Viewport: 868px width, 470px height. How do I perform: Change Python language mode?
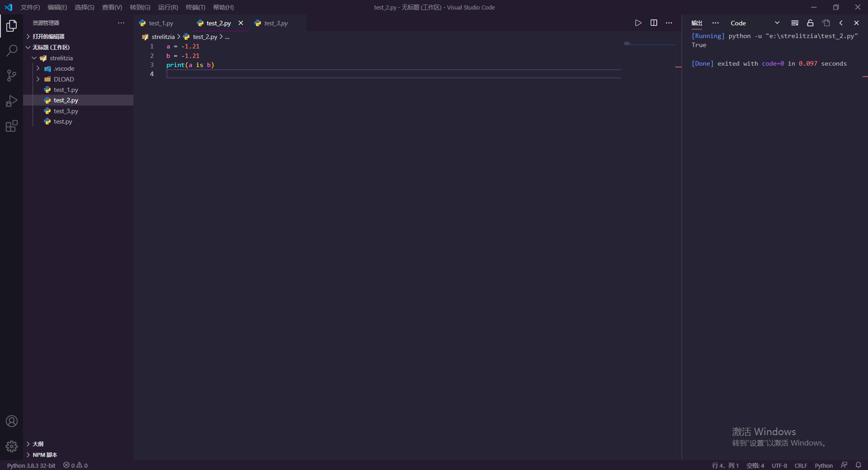[824, 465]
